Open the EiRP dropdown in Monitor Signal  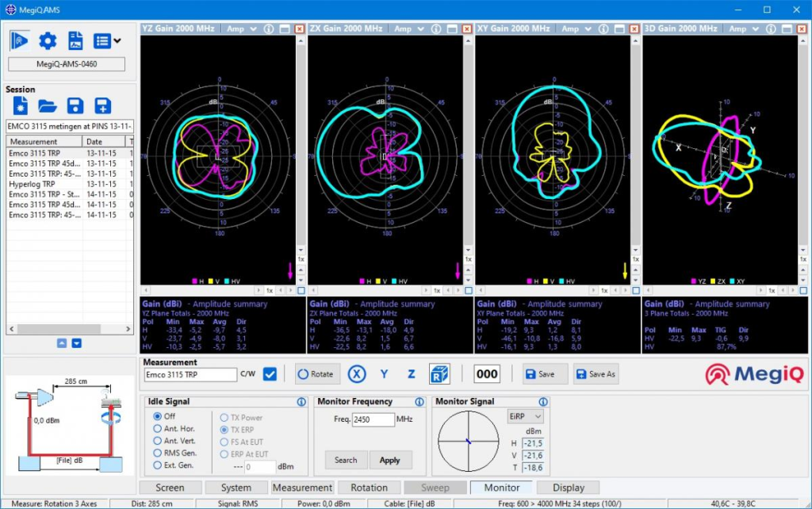click(526, 416)
